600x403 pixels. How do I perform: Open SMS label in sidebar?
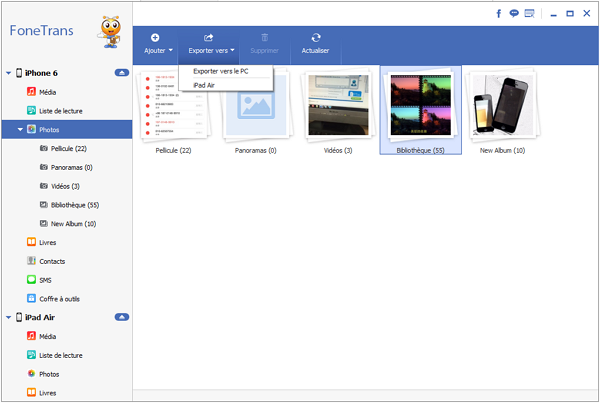(45, 280)
